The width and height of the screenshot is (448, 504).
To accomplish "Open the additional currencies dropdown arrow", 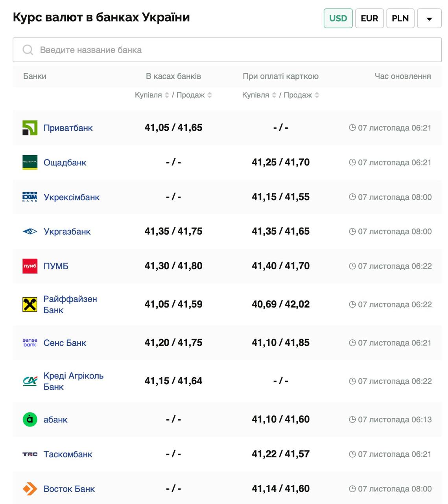I will pyautogui.click(x=429, y=19).
